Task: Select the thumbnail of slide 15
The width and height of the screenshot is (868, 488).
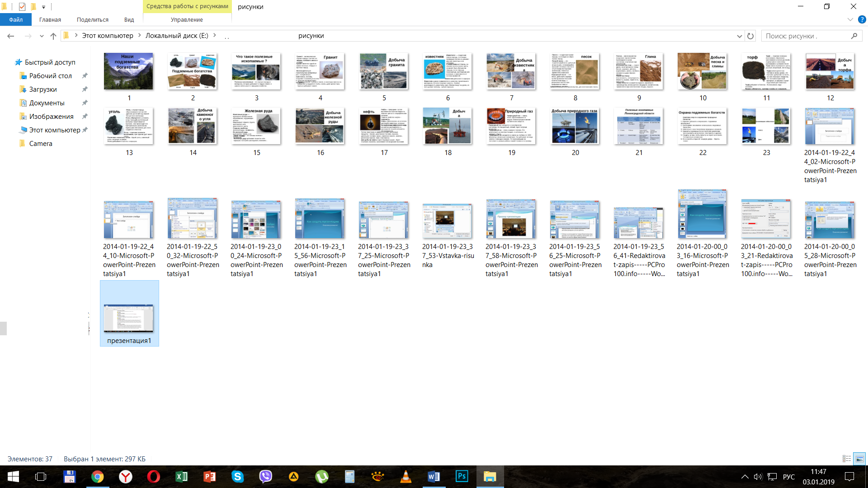Action: pos(256,127)
